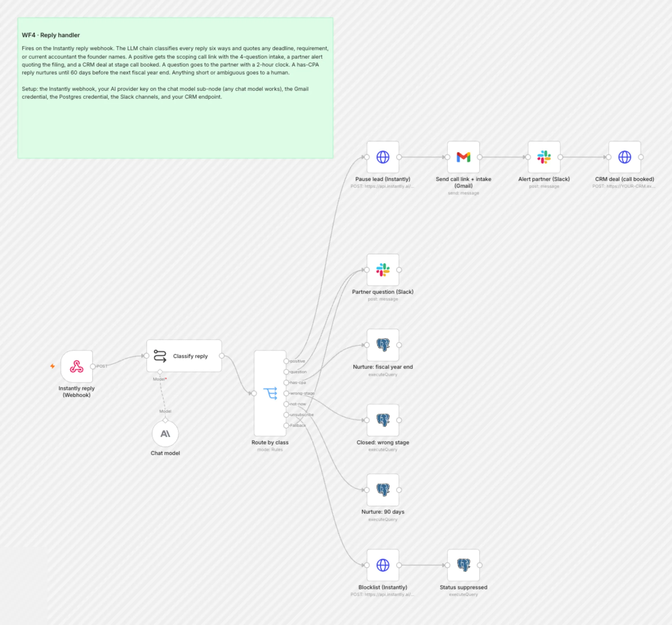Click the 'Partner question (Slack)' label
This screenshot has height=625, width=672.
point(383,292)
